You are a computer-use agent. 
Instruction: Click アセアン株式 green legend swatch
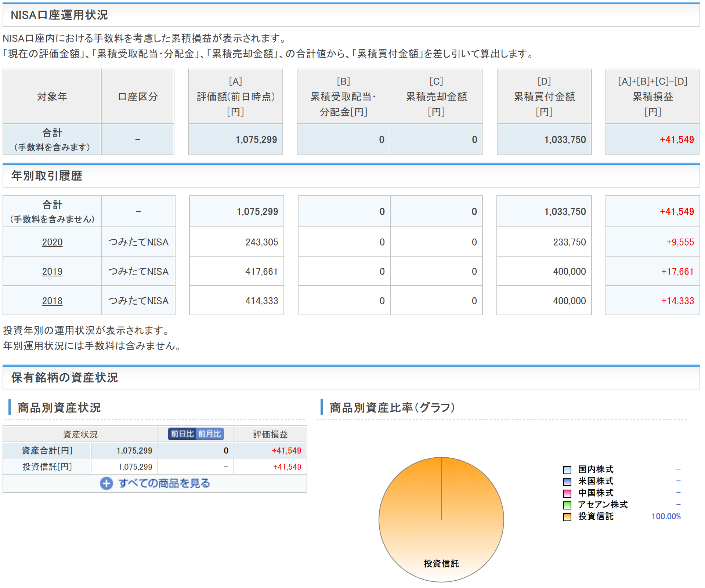(567, 505)
